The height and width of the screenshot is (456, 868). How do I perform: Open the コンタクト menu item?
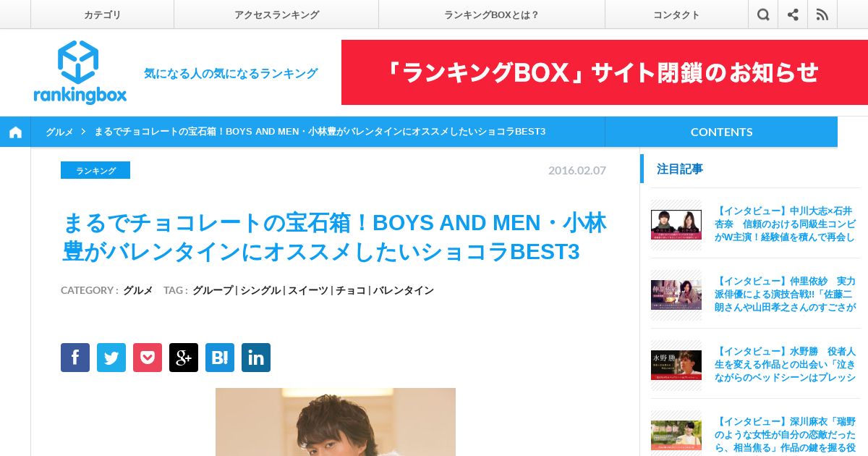(x=676, y=14)
